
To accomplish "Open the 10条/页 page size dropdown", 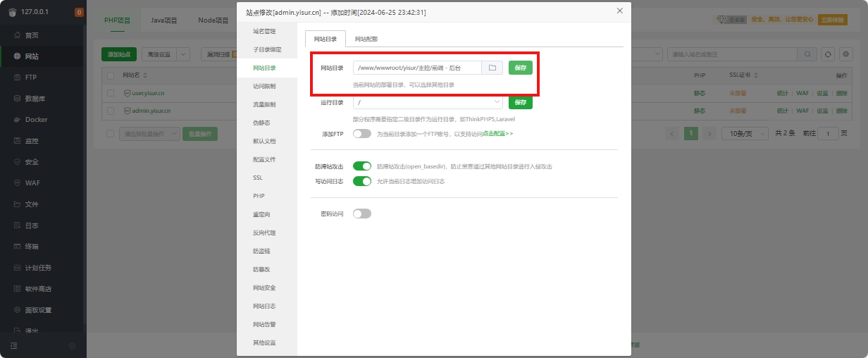I will pyautogui.click(x=748, y=133).
